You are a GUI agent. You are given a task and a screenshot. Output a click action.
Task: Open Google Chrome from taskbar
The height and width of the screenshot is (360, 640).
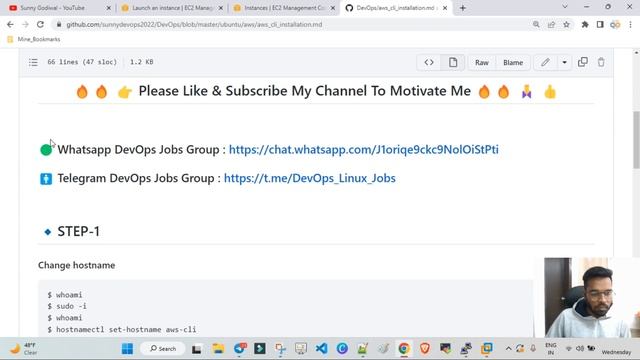click(404, 348)
